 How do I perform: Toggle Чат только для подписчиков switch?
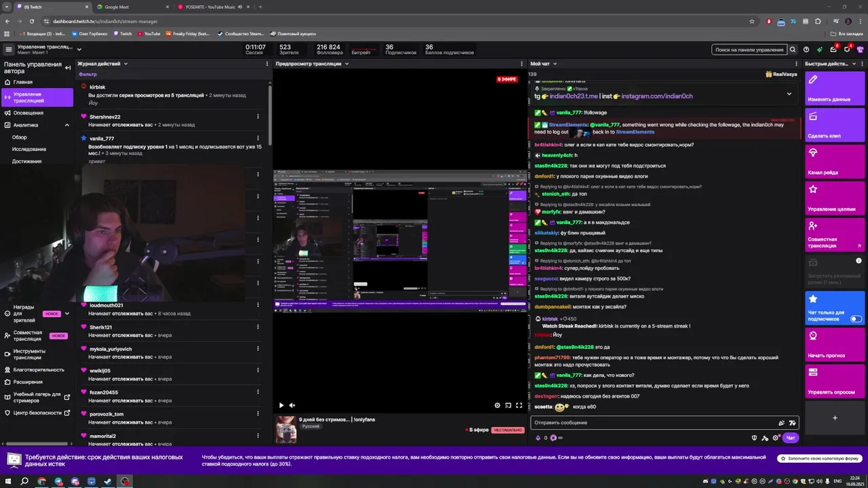[856, 319]
